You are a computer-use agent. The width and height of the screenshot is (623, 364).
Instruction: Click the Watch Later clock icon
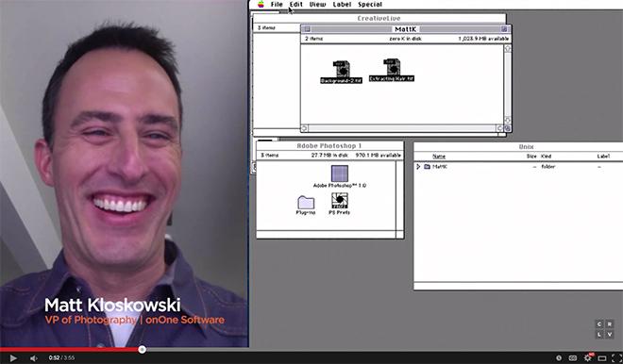[559, 358]
